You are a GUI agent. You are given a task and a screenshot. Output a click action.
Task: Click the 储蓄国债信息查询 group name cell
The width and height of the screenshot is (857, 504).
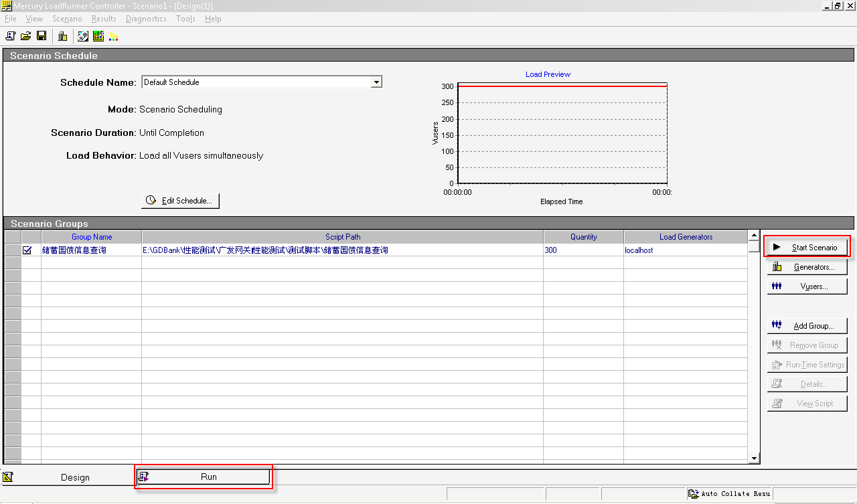pyautogui.click(x=92, y=250)
